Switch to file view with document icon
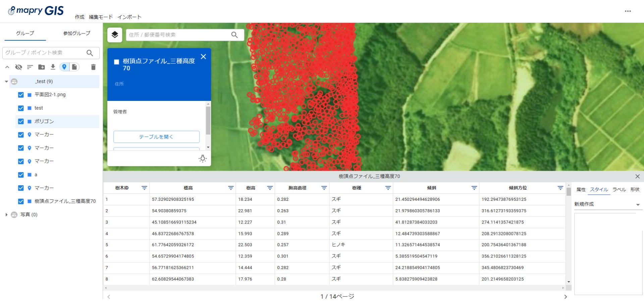The width and height of the screenshot is (644, 304). click(74, 67)
